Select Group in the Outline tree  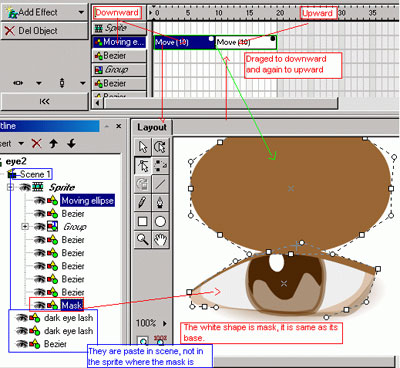click(74, 227)
